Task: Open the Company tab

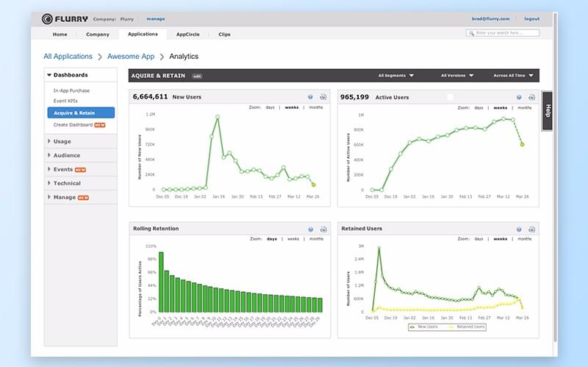Action: tap(98, 35)
